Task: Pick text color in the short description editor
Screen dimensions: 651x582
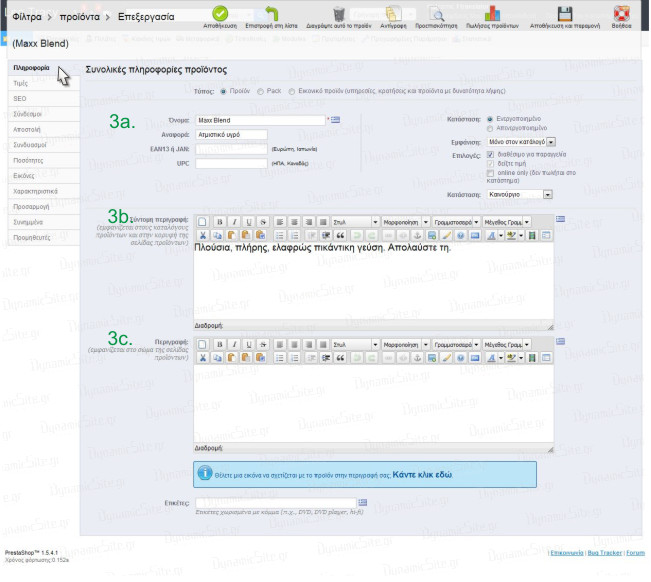Action: click(491, 235)
